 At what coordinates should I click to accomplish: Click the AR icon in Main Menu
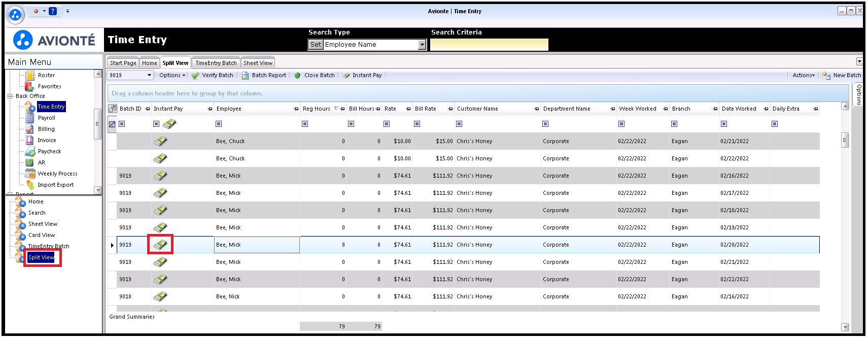point(30,162)
